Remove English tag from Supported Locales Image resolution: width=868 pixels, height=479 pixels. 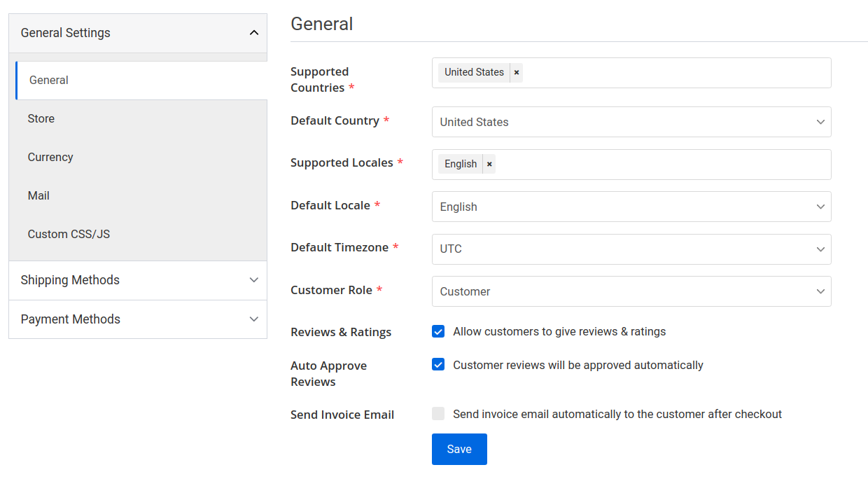489,165
